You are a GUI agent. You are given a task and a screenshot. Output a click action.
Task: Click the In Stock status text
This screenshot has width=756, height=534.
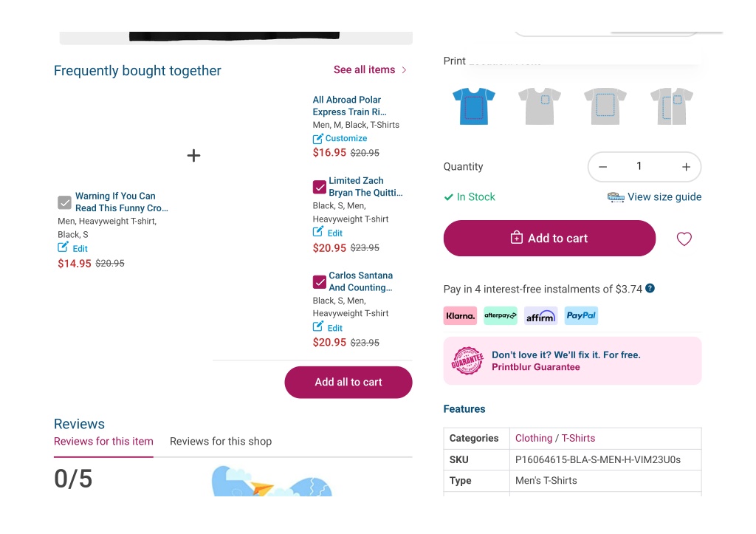click(x=476, y=196)
